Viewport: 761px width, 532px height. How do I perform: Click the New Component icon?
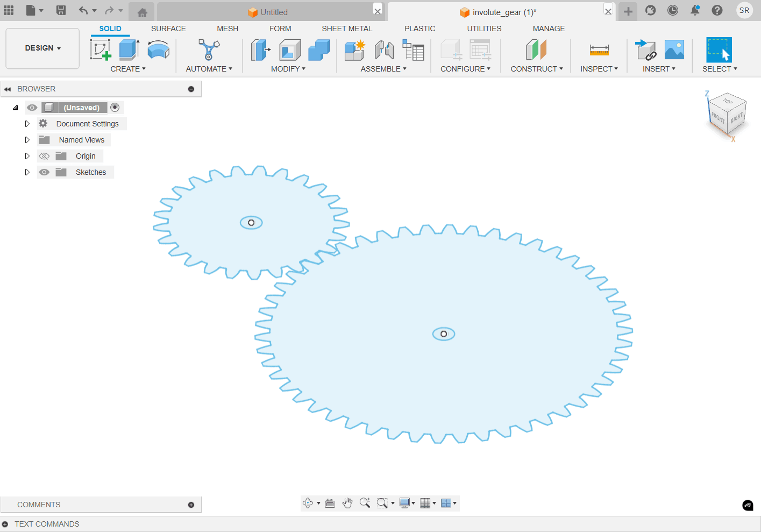(355, 50)
